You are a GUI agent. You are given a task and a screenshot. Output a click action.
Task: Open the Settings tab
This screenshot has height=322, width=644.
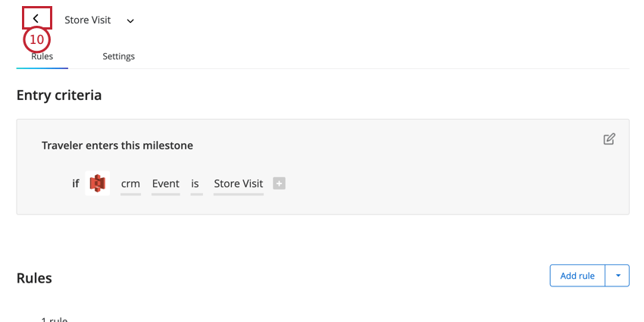click(x=118, y=56)
